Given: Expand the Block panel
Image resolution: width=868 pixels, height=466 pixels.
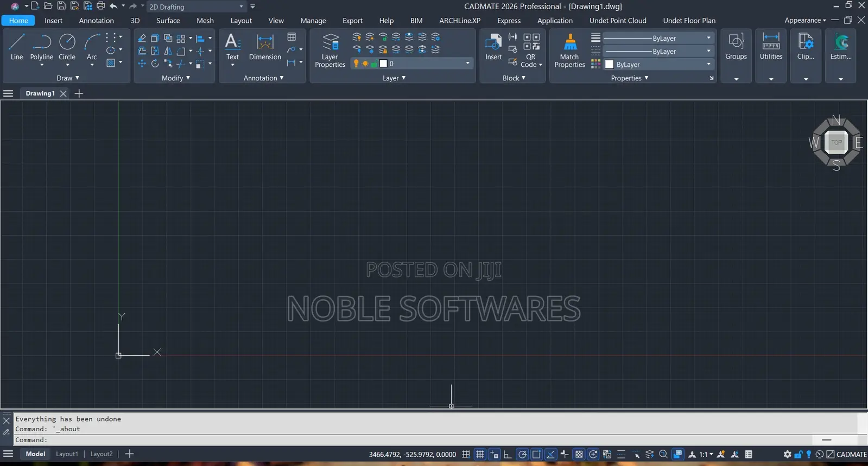Looking at the screenshot, I should [x=514, y=78].
